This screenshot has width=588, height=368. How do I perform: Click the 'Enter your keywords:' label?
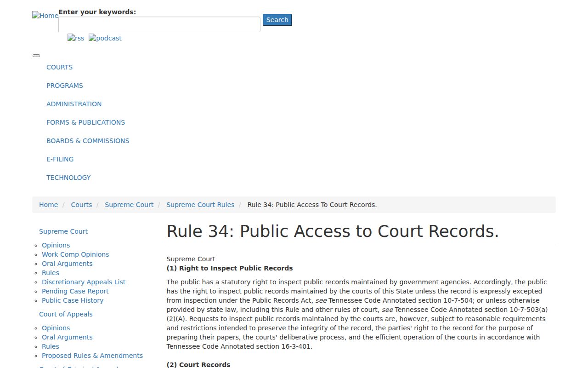pyautogui.click(x=97, y=12)
